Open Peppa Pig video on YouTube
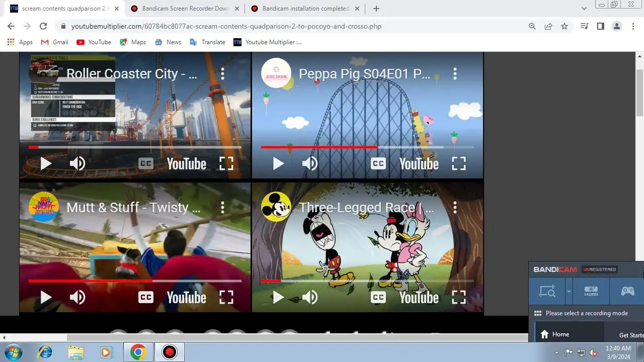 point(419,164)
